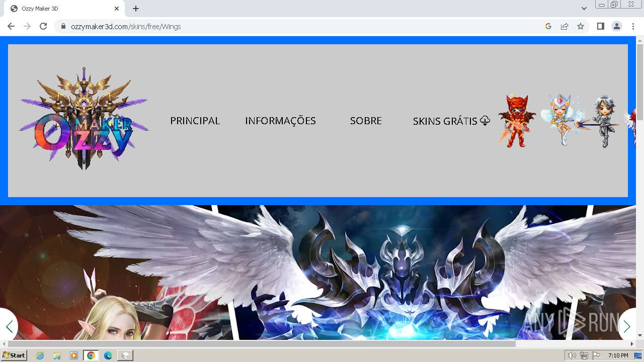Reload the page
The height and width of the screenshot is (362, 644).
point(43,26)
